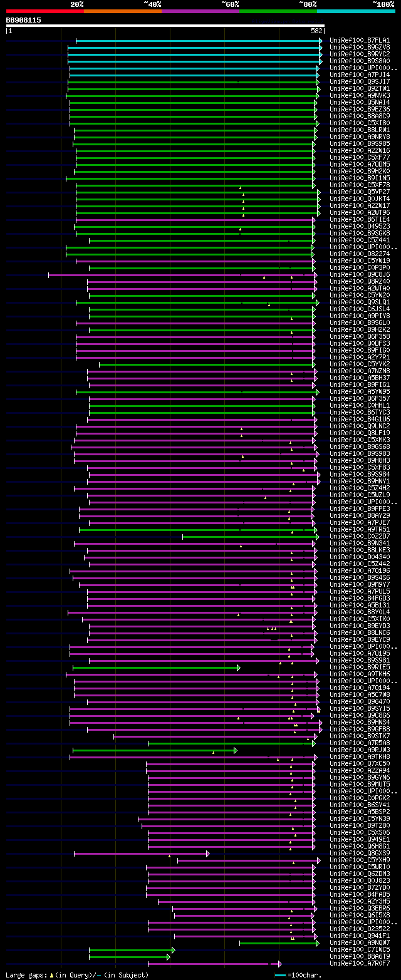Open hit UniRef100_Q9SLQ1

coord(359,302)
